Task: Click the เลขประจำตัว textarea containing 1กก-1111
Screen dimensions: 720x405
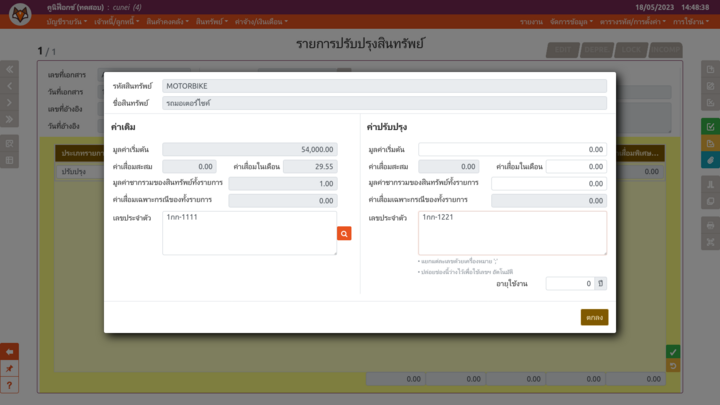Action: point(249,233)
